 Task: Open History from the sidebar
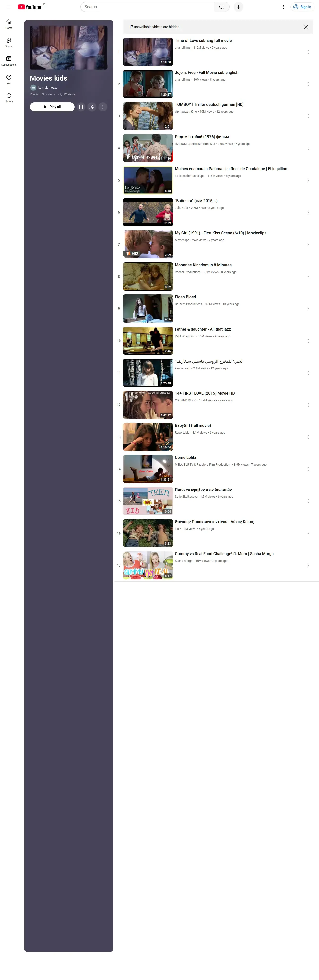[9, 98]
